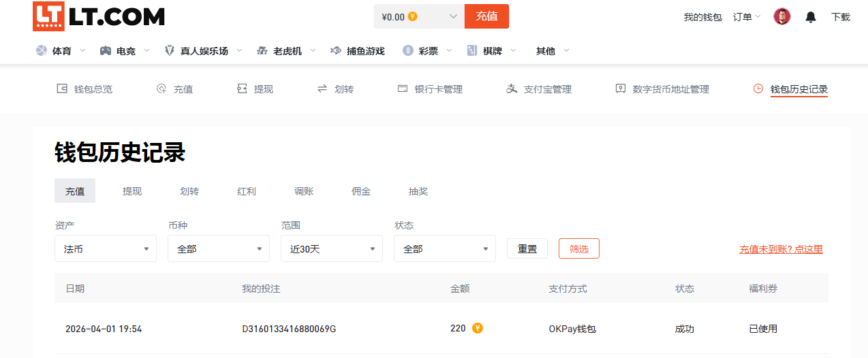Click the deposit icon beside 充值 in the wallet menu

pyautogui.click(x=161, y=88)
